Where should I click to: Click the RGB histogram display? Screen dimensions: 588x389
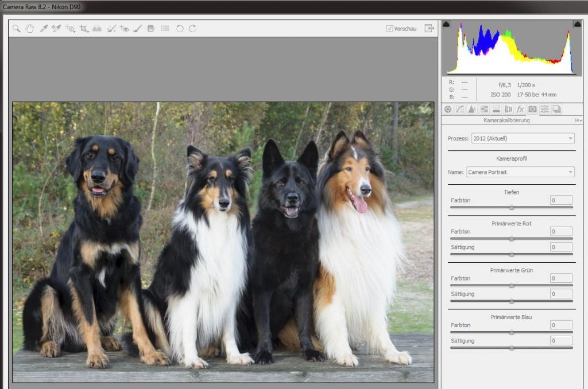coord(512,48)
